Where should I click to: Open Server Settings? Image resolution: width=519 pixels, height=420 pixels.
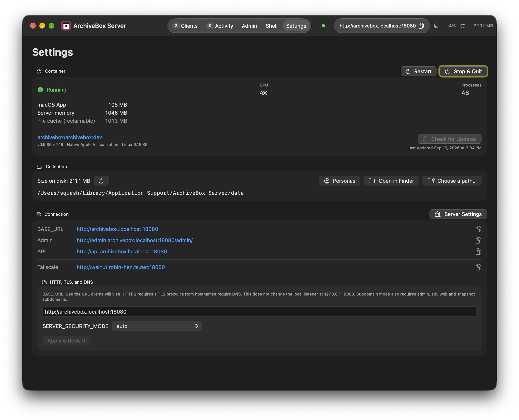coord(458,214)
